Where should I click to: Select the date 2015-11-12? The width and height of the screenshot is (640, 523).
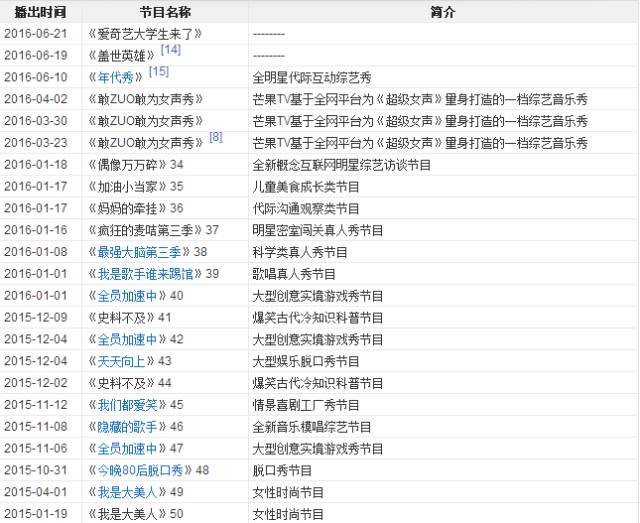coord(36,405)
